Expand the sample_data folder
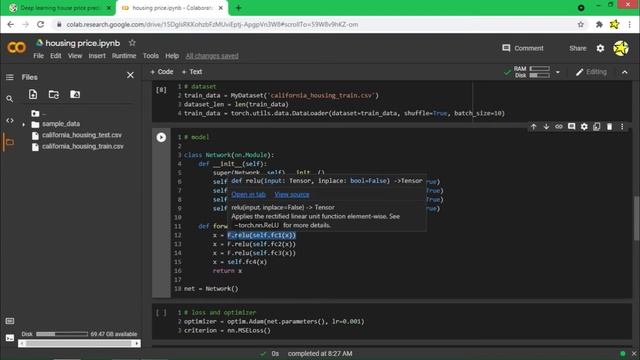The height and width of the screenshot is (360, 640). (24, 124)
